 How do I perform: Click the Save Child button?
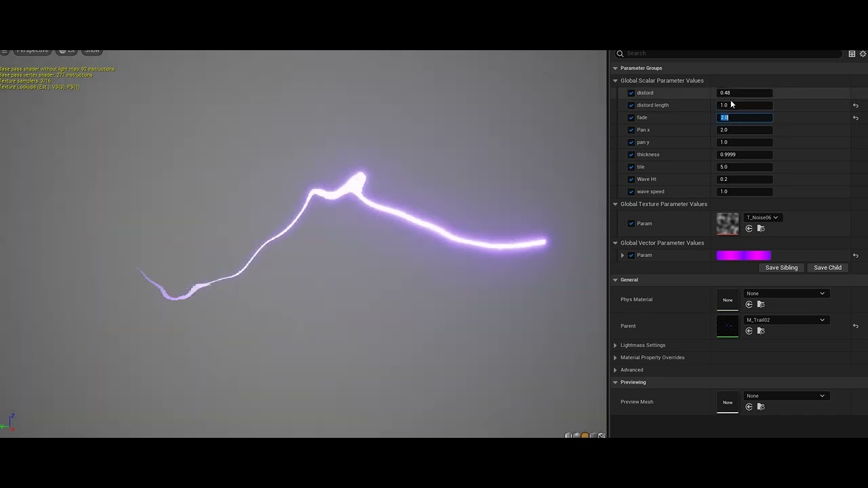click(827, 268)
